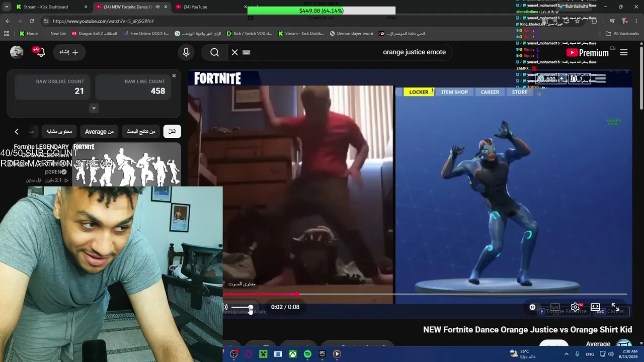Open the on-screen keyboard icon in search
The image size is (644, 362).
(247, 52)
